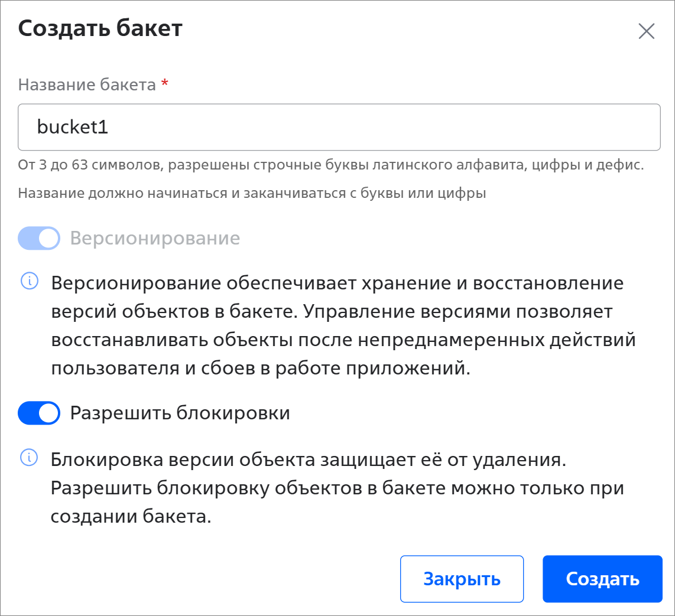
Task: Click the red required asterisk
Action: (x=165, y=84)
